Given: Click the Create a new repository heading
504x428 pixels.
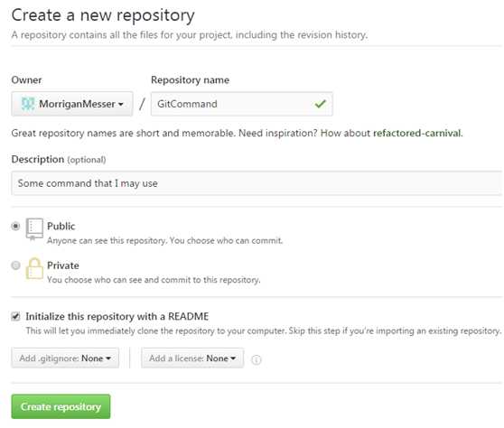Looking at the screenshot, I should coord(103,15).
